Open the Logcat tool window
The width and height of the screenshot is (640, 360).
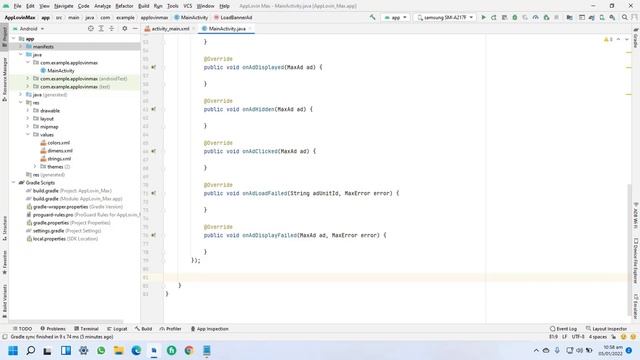pos(117,329)
